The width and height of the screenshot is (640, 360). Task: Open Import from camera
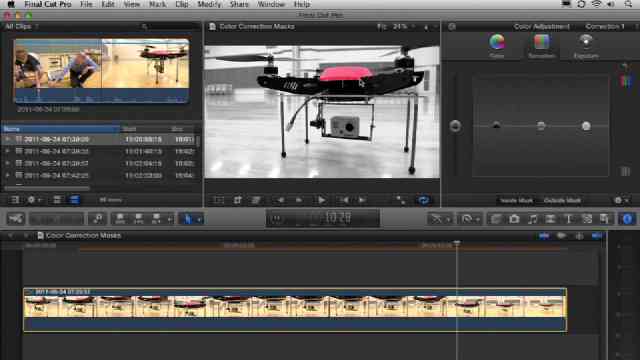click(x=16, y=219)
